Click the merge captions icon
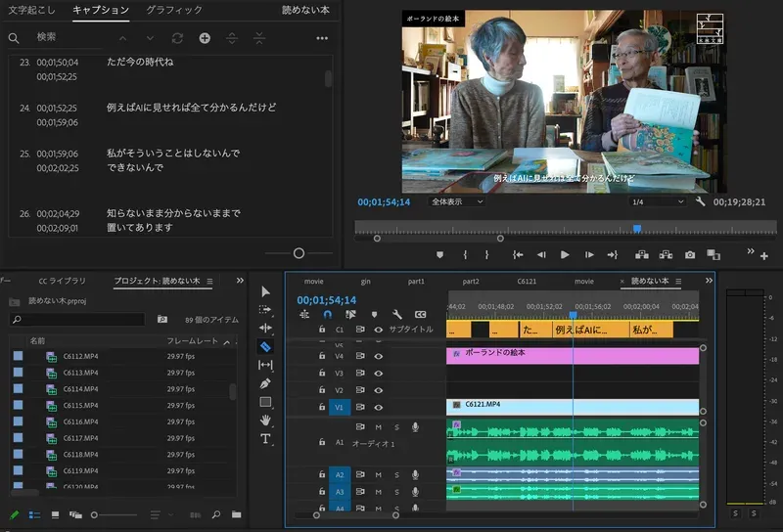The width and height of the screenshot is (783, 532). (259, 38)
